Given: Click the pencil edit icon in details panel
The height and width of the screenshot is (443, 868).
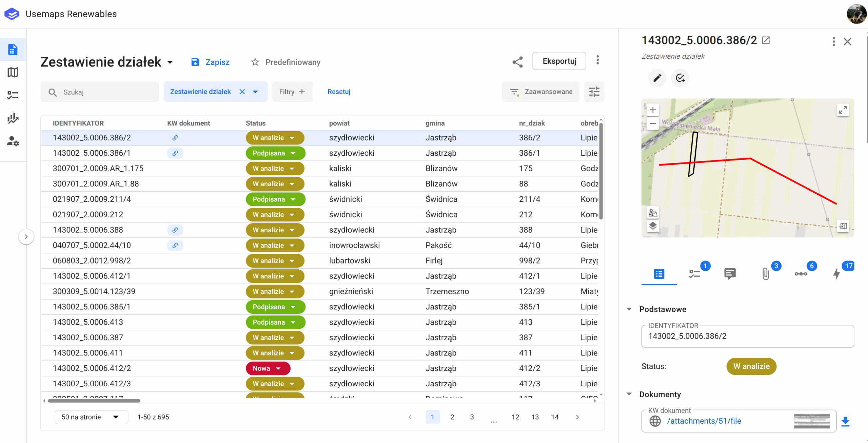Looking at the screenshot, I should click(x=657, y=78).
